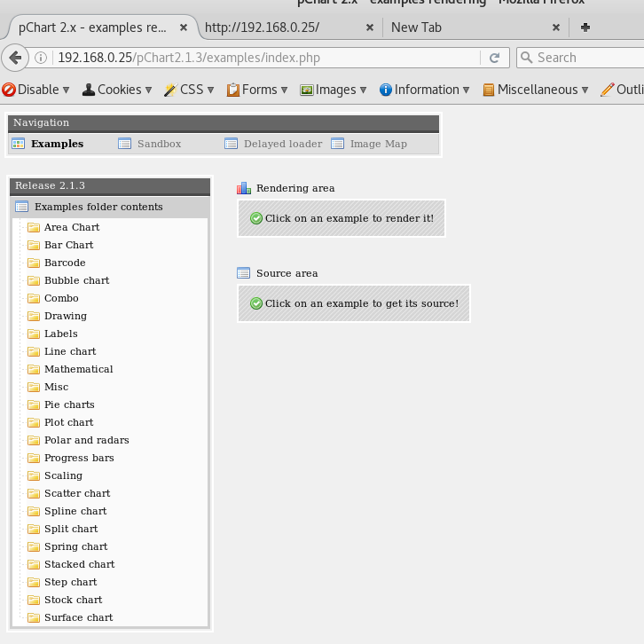Click the Bubble chart folder icon
The image size is (644, 644).
click(x=34, y=280)
